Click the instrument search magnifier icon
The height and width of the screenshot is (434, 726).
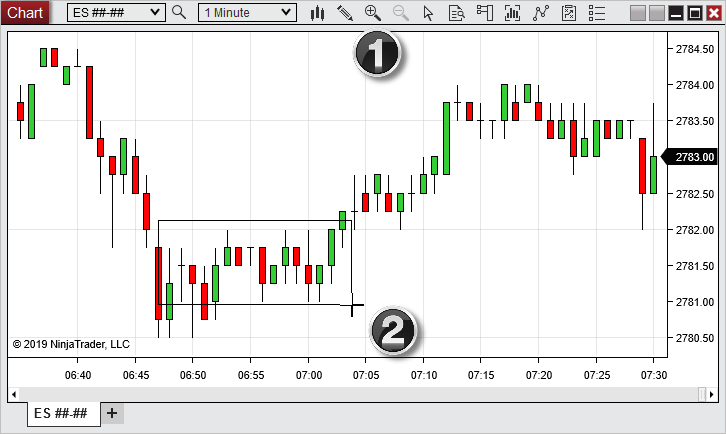[179, 13]
